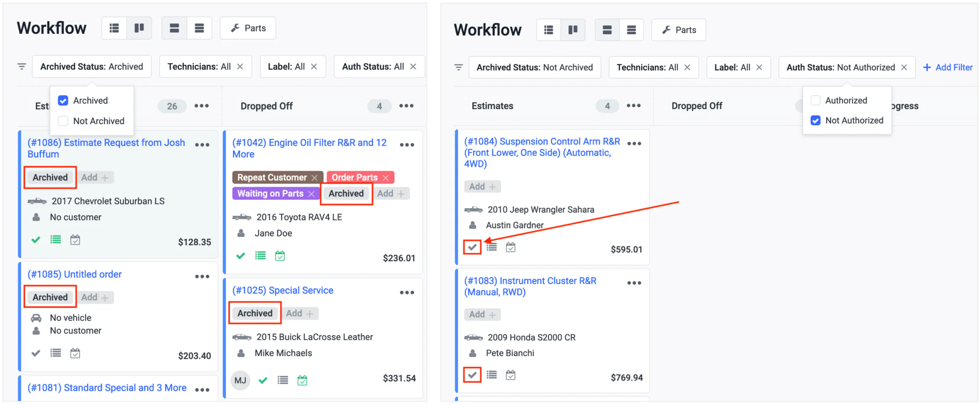The height and width of the screenshot is (405, 980).
Task: Open order #1081 Standard Special and 3 More
Action: tap(107, 388)
